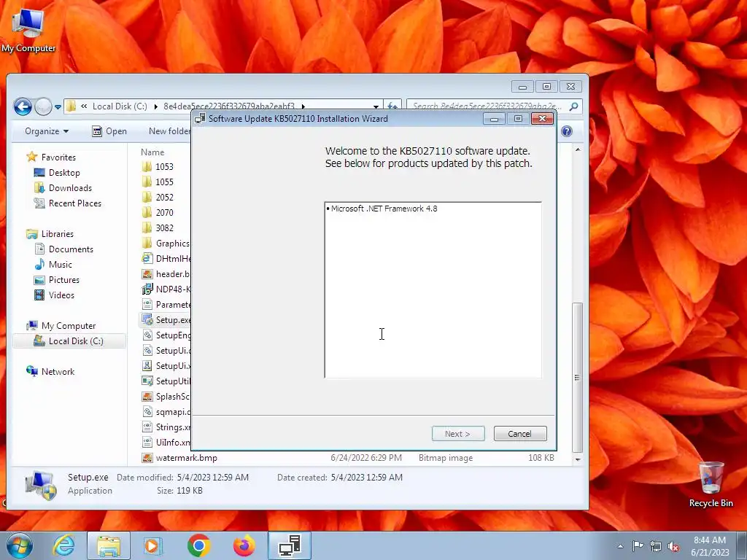This screenshot has width=747, height=560.
Task: Open the My Computer desktop icon
Action: point(28,31)
